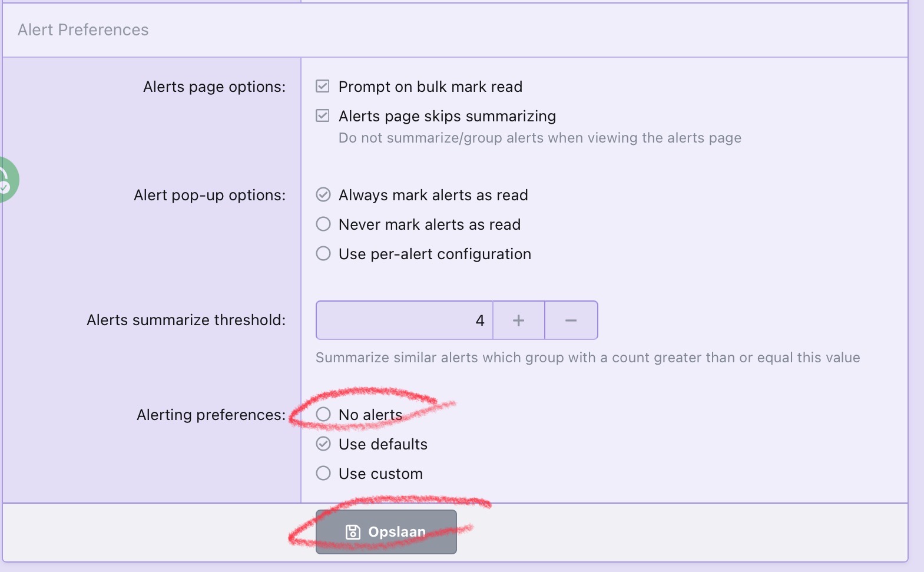Decrease summarize threshold with minus button

(x=571, y=320)
